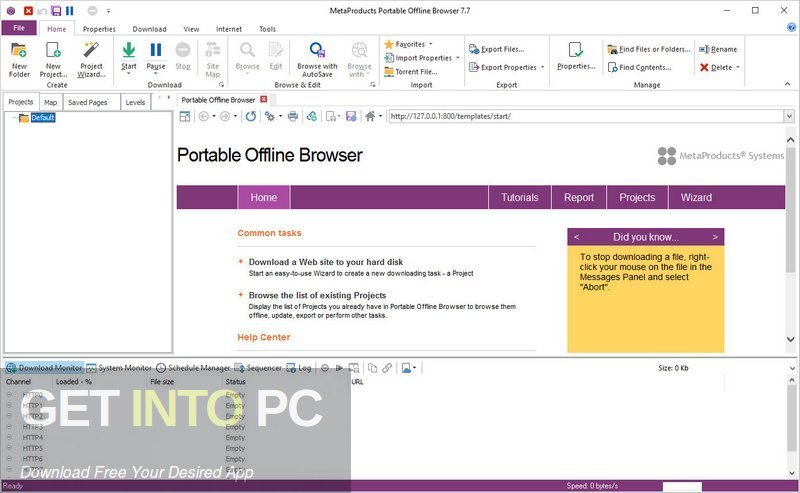The height and width of the screenshot is (493, 800).
Task: Open Wizard in the page navigation
Action: pos(696,198)
